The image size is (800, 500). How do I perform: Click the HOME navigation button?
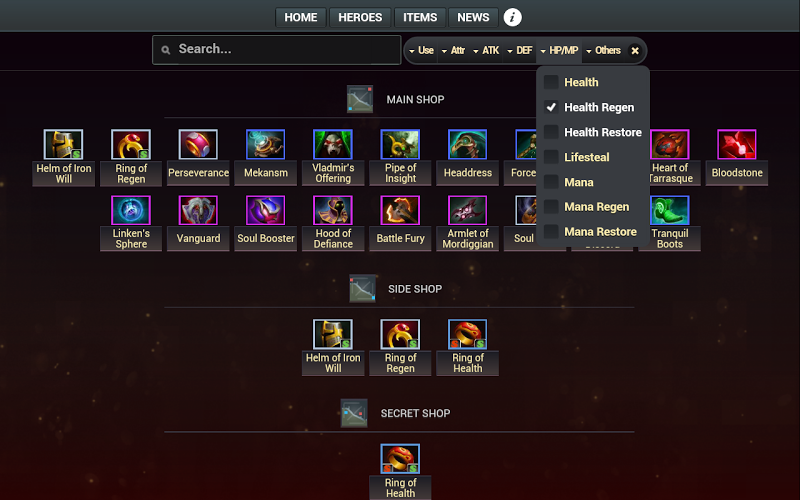pyautogui.click(x=301, y=17)
